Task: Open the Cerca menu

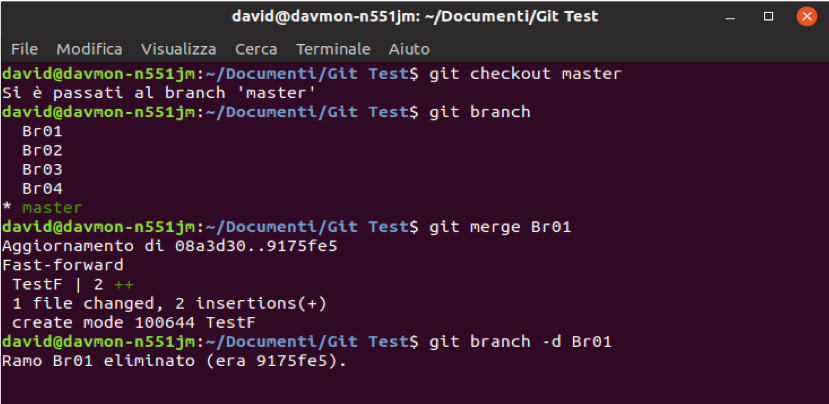Action: (256, 49)
